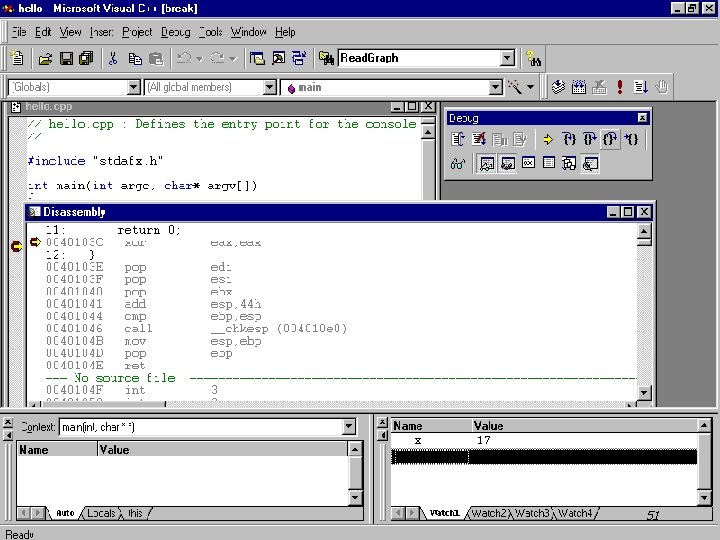Open the Project menu
The image size is (720, 540).
(137, 32)
